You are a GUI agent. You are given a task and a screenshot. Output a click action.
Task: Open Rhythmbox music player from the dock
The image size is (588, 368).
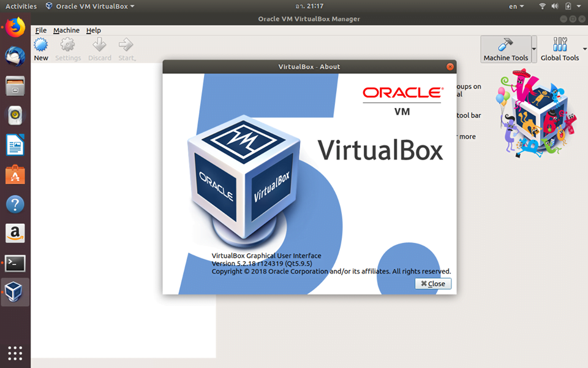(15, 115)
